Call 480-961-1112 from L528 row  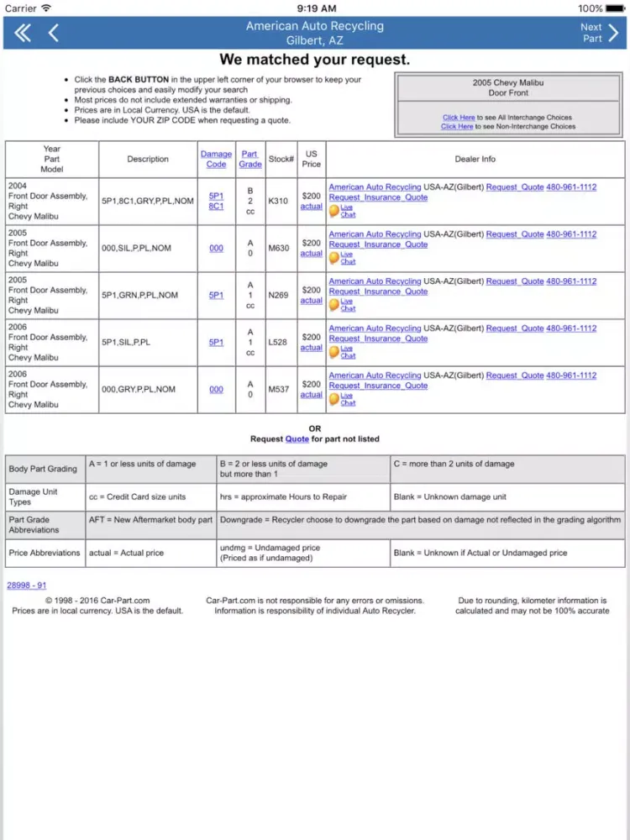pyautogui.click(x=571, y=328)
